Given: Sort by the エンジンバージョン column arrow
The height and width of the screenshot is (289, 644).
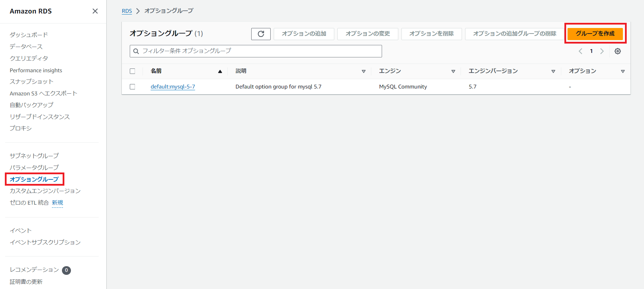Looking at the screenshot, I should click(553, 71).
